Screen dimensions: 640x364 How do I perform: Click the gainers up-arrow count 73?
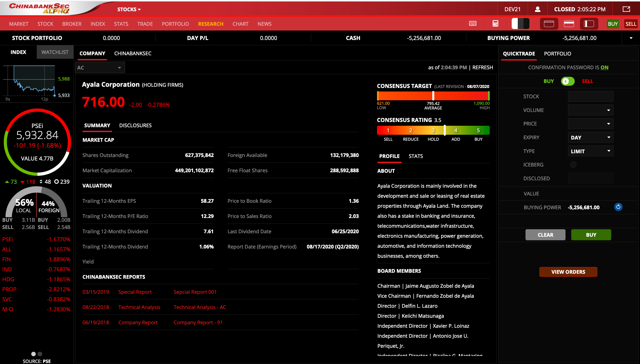point(11,182)
